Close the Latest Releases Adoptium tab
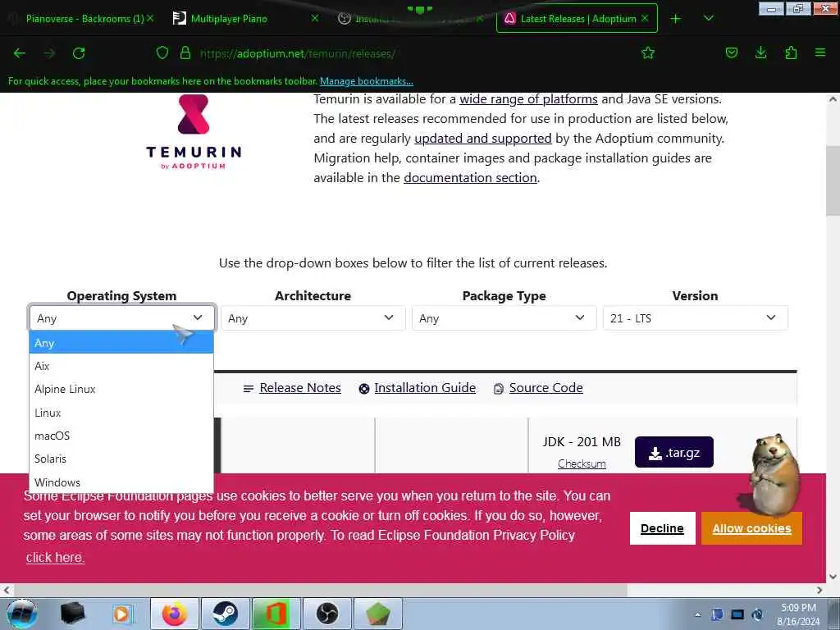 (645, 18)
